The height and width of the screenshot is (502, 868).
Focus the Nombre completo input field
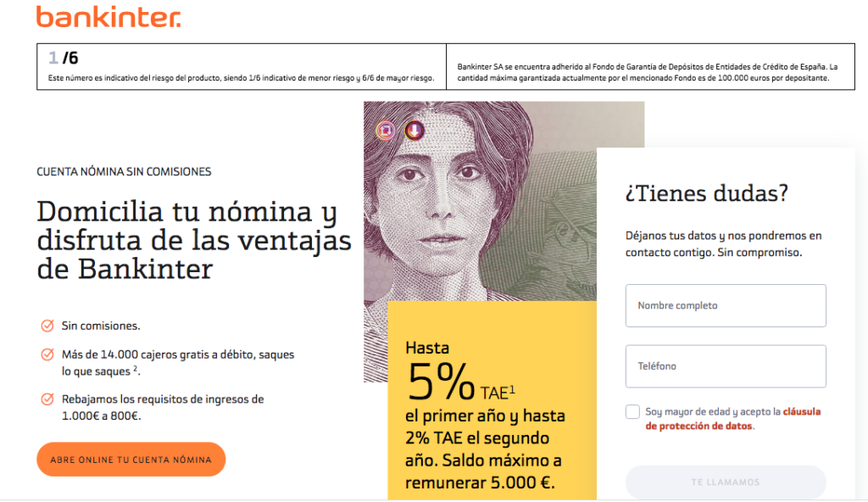click(x=726, y=306)
